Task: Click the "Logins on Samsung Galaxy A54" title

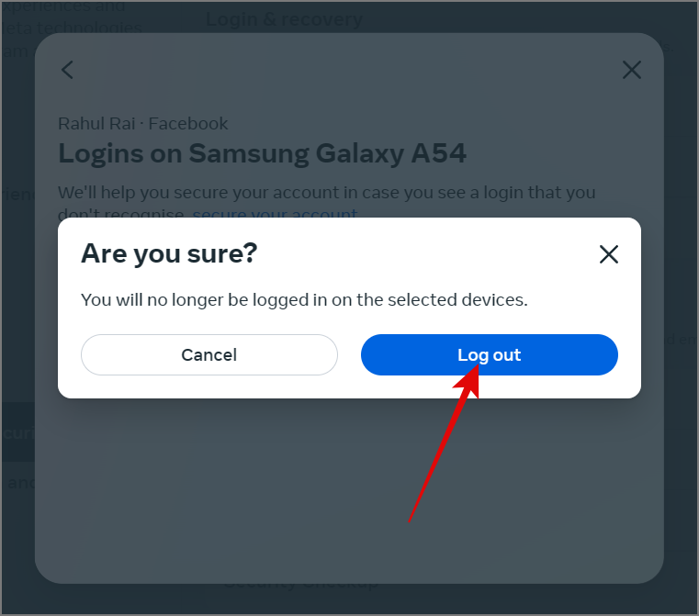Action: pyautogui.click(x=262, y=153)
